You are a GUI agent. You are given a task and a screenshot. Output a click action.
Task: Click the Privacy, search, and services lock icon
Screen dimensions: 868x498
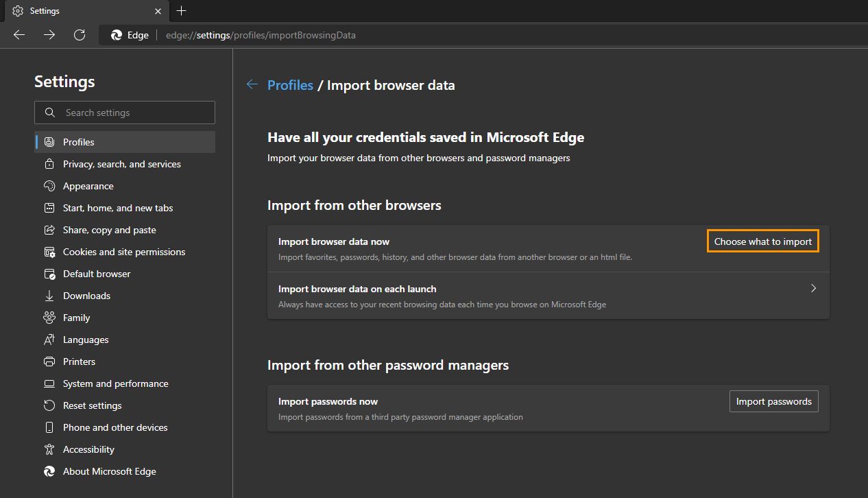pyautogui.click(x=49, y=164)
